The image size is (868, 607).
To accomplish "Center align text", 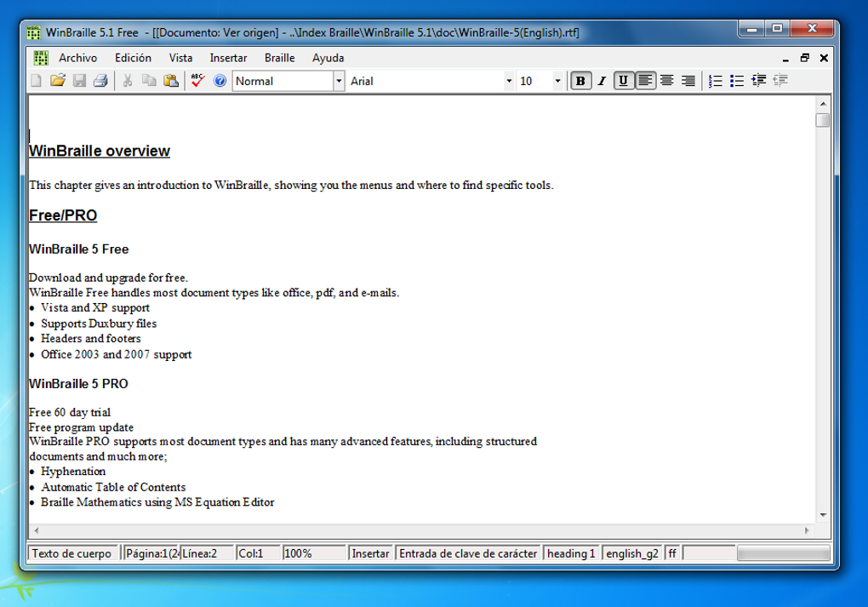I will 666,81.
